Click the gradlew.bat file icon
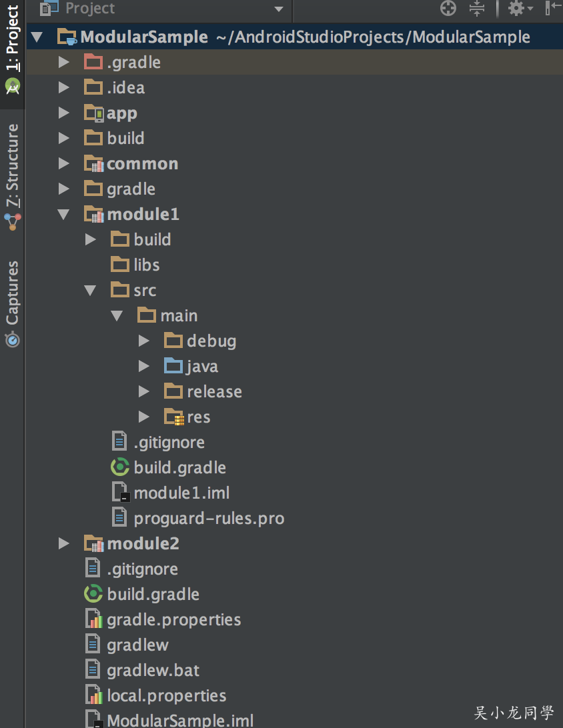 click(93, 669)
